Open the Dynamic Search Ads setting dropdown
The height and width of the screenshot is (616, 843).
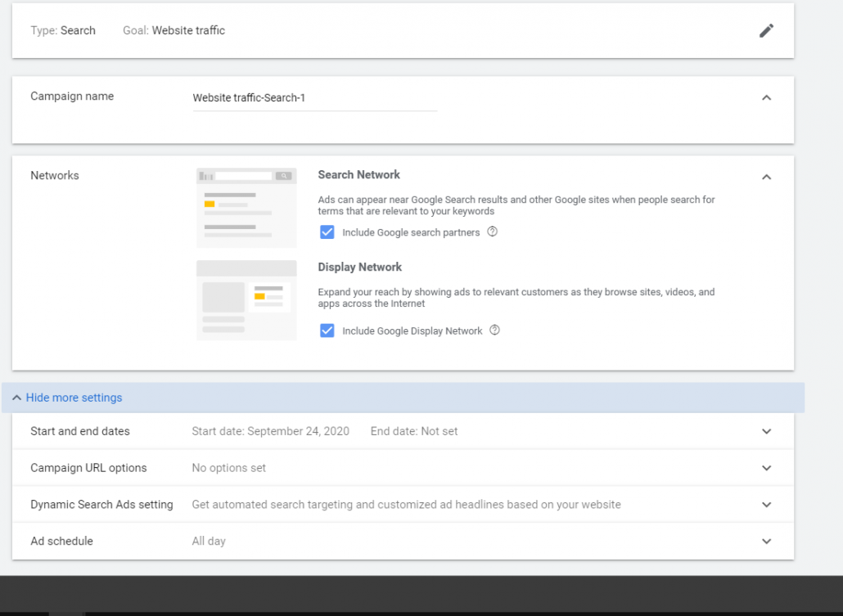coord(766,504)
